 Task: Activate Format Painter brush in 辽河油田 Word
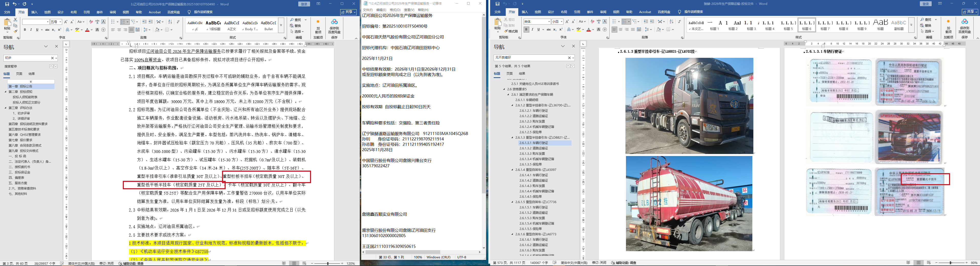pyautogui.click(x=15, y=31)
